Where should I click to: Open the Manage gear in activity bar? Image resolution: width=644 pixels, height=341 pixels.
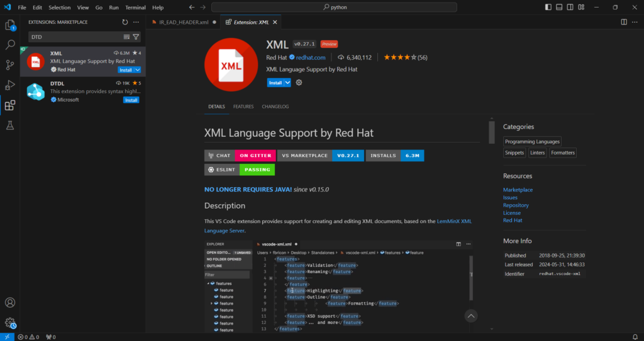10,323
